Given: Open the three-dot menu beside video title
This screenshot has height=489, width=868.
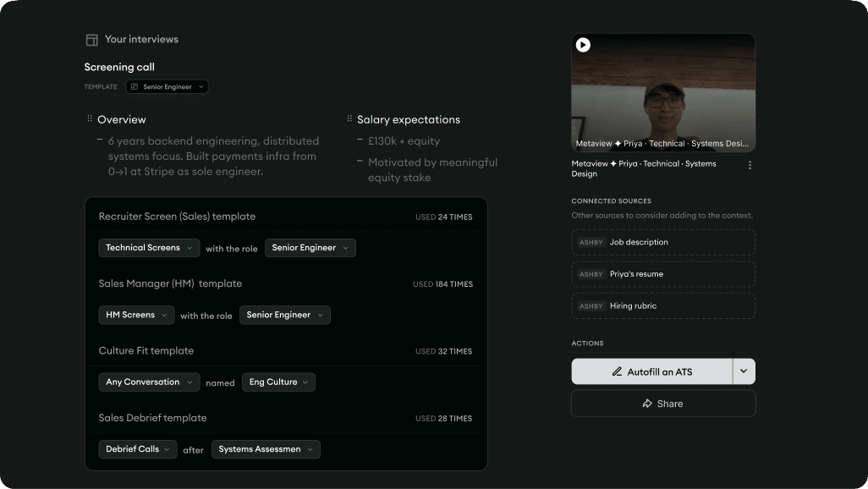Looking at the screenshot, I should point(750,166).
